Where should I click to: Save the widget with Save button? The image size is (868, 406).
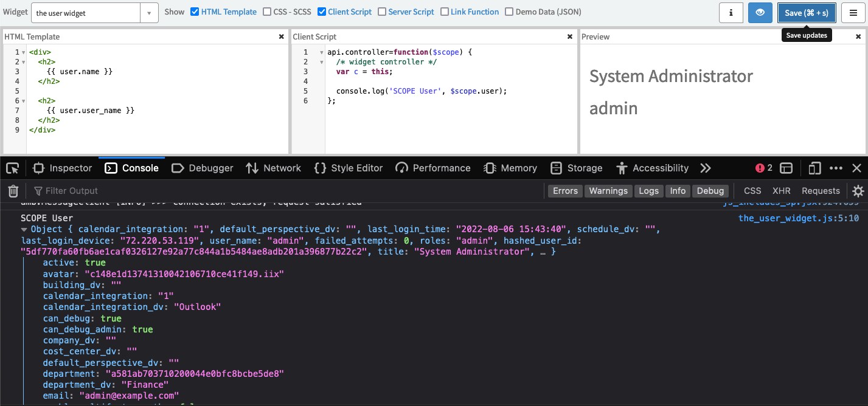click(807, 12)
